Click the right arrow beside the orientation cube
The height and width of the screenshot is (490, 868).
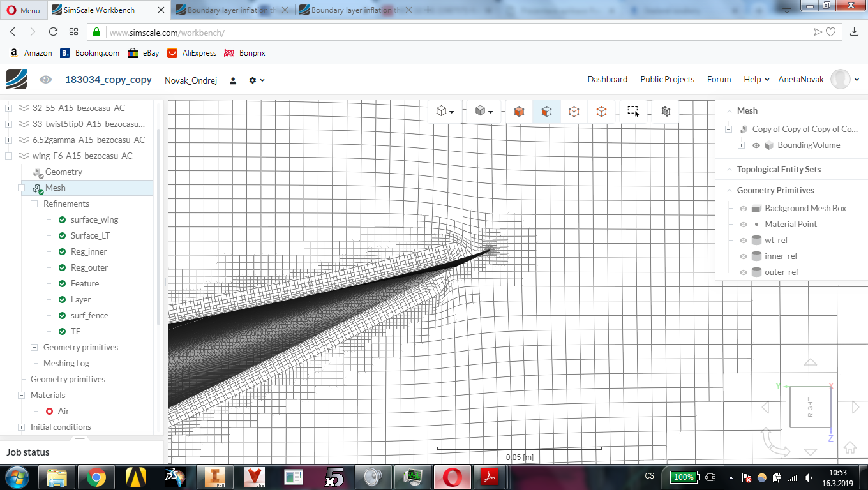tap(856, 407)
